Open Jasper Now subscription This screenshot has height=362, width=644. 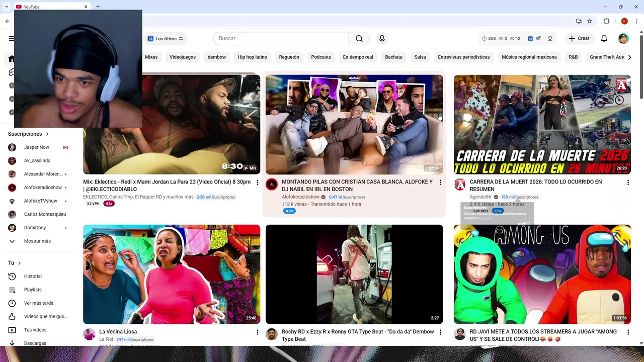[x=38, y=147]
